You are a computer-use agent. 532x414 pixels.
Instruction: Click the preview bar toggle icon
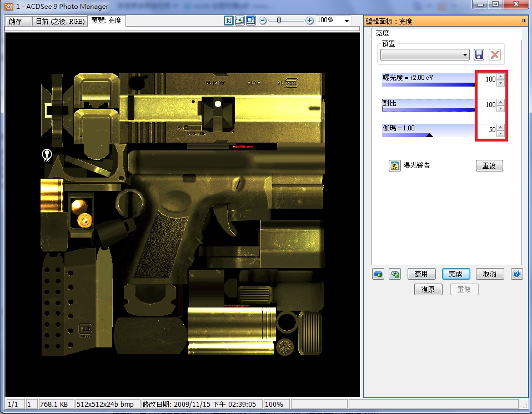[x=378, y=274]
